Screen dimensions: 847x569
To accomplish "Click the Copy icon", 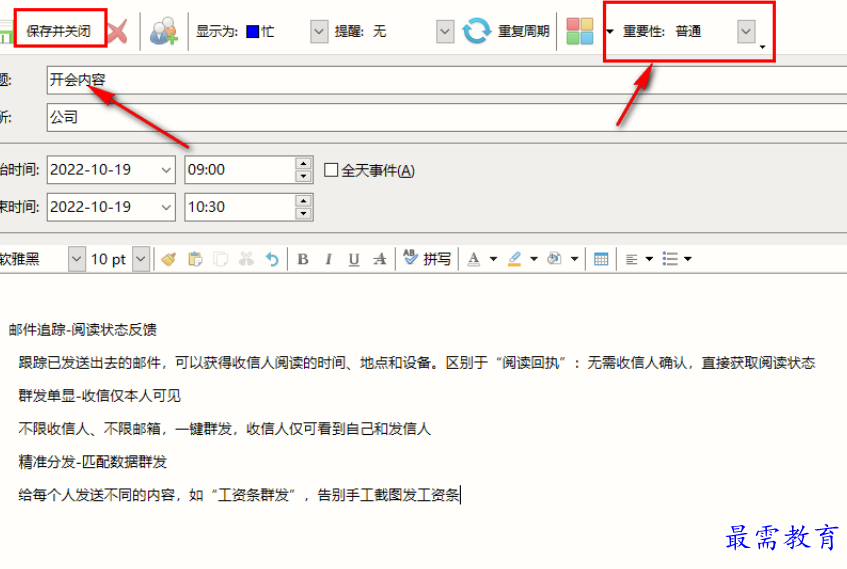I will click(220, 259).
